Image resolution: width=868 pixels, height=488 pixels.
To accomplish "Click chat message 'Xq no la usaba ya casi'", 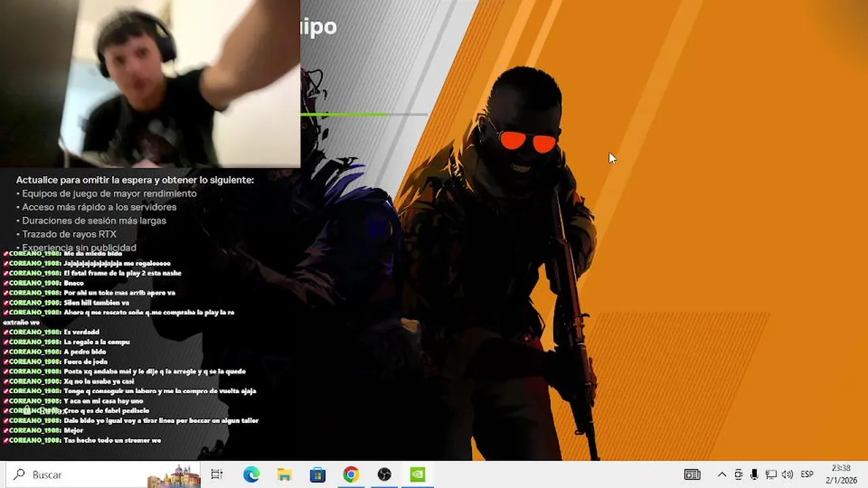I will tap(99, 381).
